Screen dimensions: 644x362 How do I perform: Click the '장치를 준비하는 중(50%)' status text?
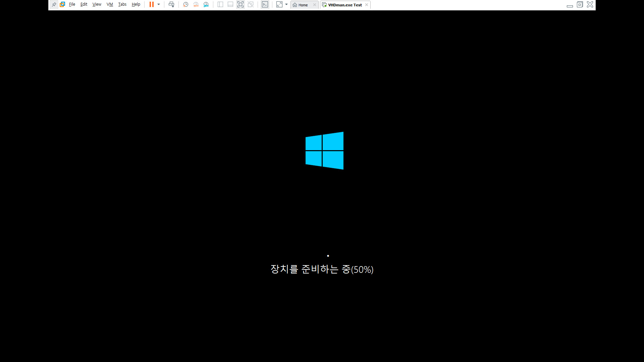coord(322,269)
